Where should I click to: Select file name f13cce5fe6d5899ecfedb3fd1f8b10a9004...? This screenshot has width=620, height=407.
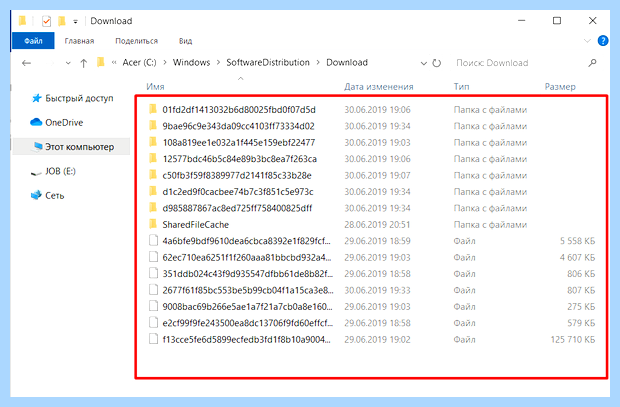(246, 339)
